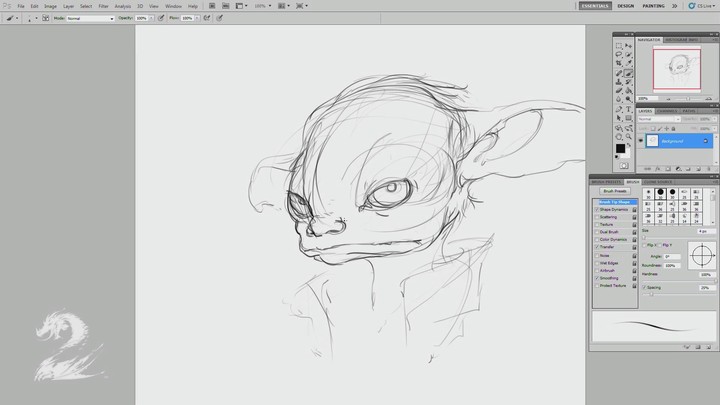Switch to the Channels tab
Screen dimensions: 720x405
(667, 111)
